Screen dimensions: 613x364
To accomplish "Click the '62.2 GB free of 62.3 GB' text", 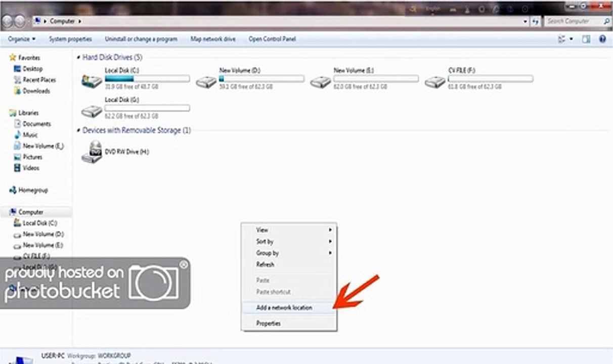I will [132, 116].
